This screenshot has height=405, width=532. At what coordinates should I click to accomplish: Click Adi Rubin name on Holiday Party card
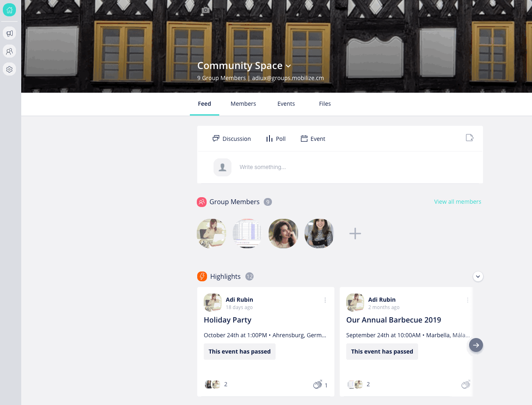point(239,300)
